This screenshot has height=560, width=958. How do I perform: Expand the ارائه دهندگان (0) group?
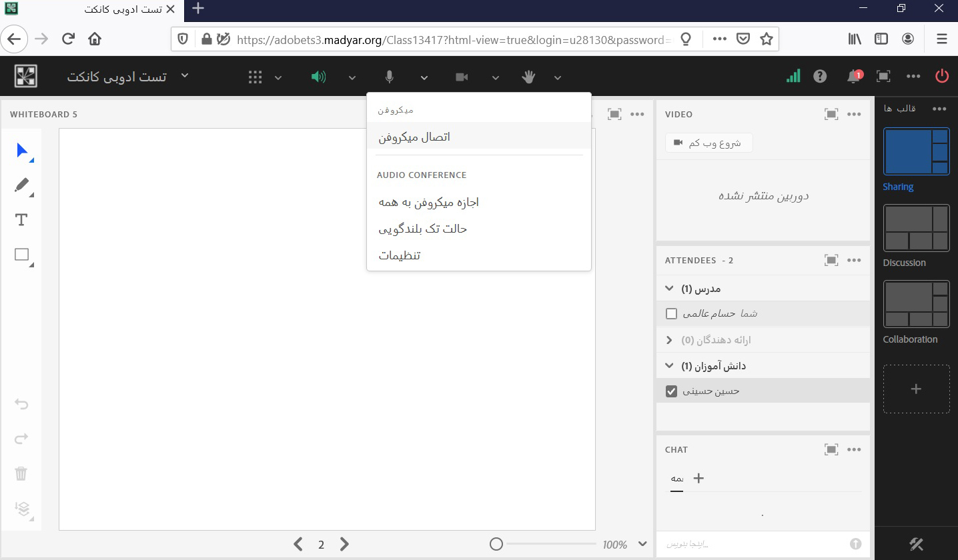[x=669, y=340]
